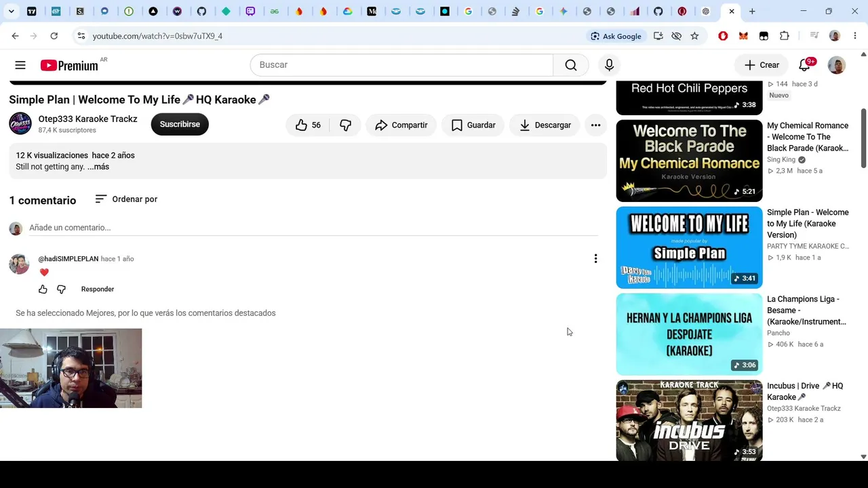Install the app via the address bar icon
868x488 pixels.
click(658, 36)
